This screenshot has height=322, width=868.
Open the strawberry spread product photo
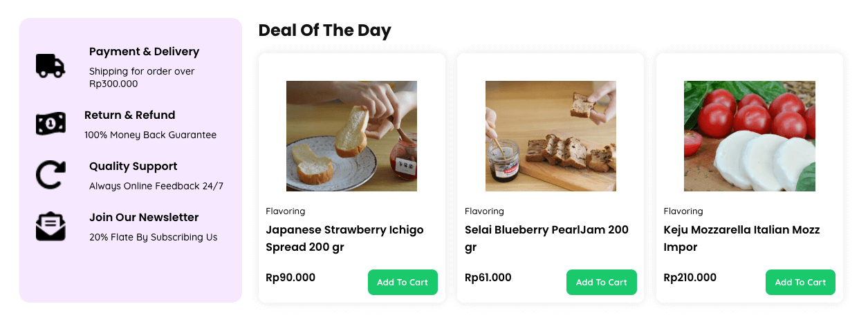(351, 136)
